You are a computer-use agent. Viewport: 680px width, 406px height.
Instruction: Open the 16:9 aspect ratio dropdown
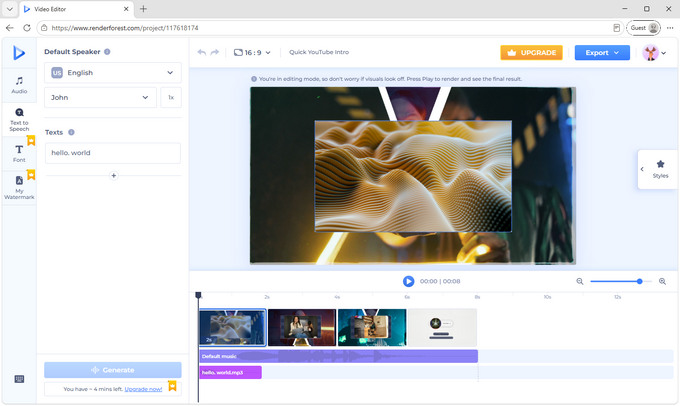tap(252, 52)
